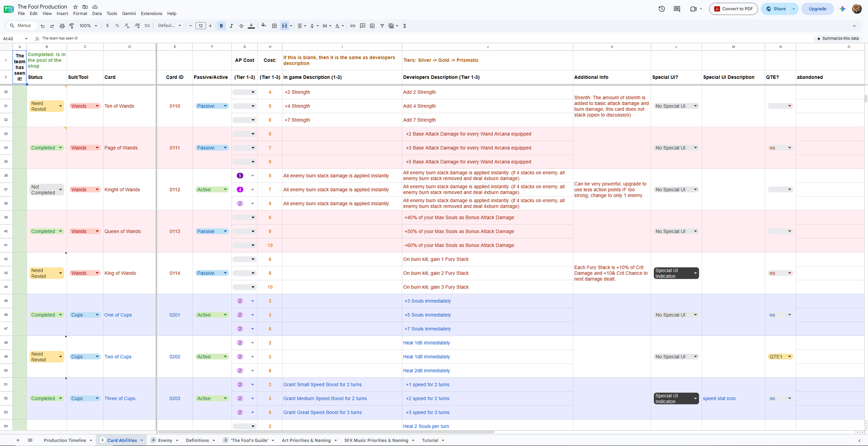The height and width of the screenshot is (446, 868).
Task: Click the format as percent icon
Action: coord(117,26)
